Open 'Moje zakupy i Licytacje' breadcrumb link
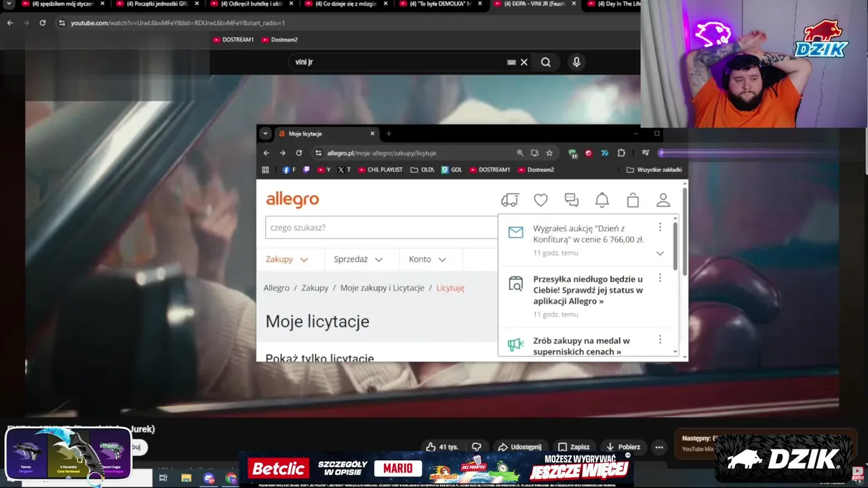The width and height of the screenshot is (868, 488). 382,288
